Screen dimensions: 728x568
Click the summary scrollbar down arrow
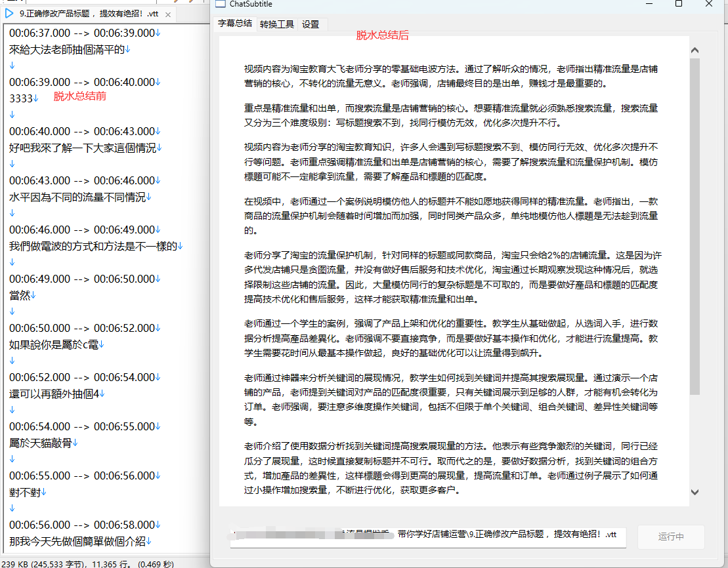[695, 493]
